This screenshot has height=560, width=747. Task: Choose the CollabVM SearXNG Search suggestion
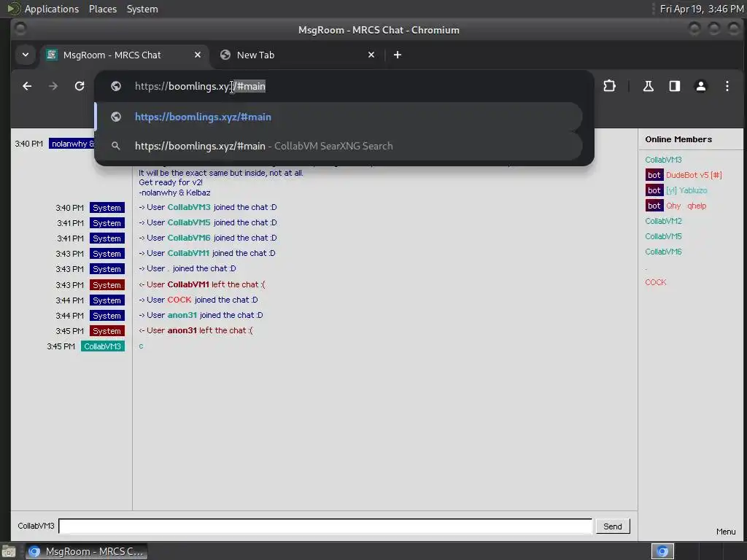[x=338, y=146]
